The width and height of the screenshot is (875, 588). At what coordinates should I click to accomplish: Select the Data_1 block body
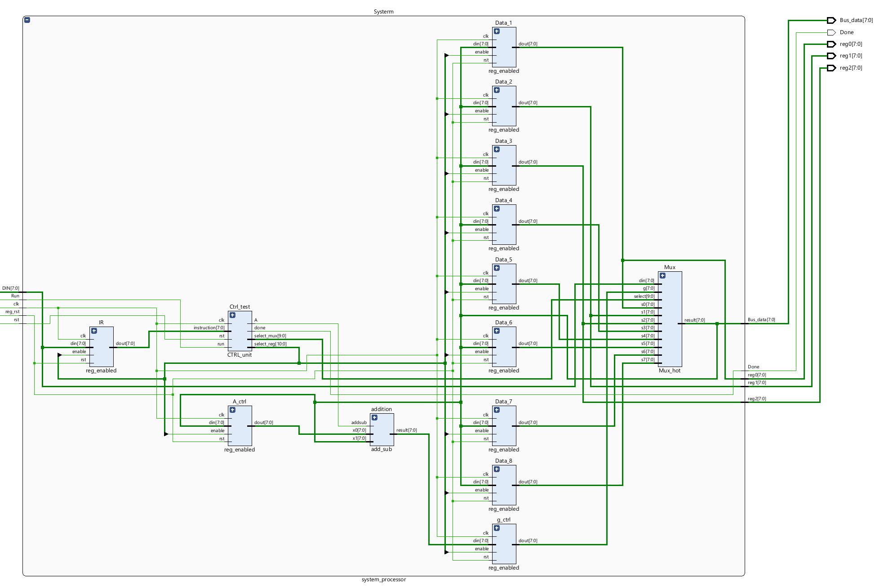pyautogui.click(x=504, y=47)
